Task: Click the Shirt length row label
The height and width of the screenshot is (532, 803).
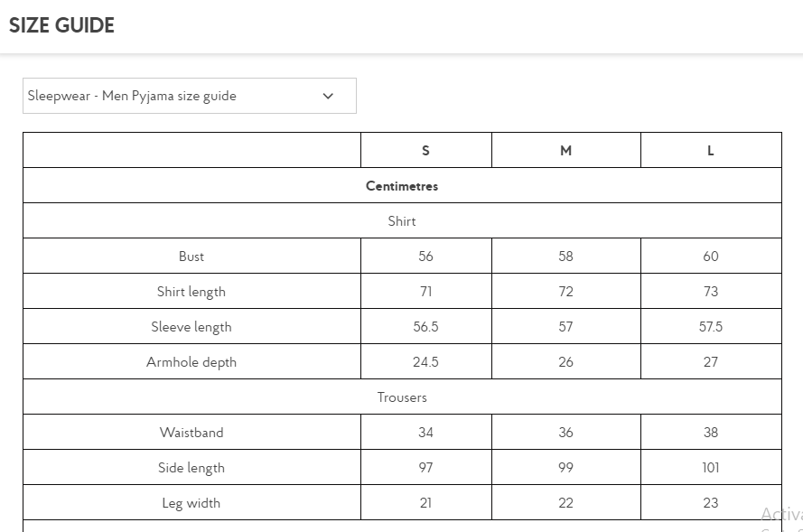Action: [191, 292]
